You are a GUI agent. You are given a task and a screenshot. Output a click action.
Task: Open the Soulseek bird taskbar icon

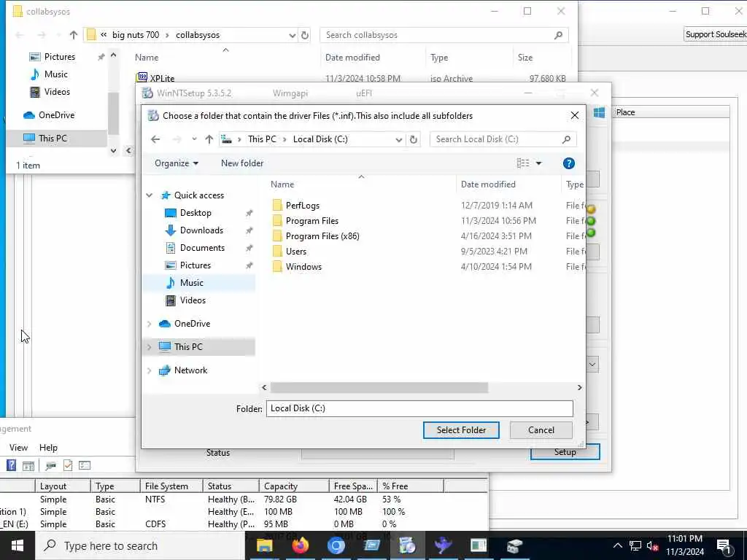[x=443, y=545]
